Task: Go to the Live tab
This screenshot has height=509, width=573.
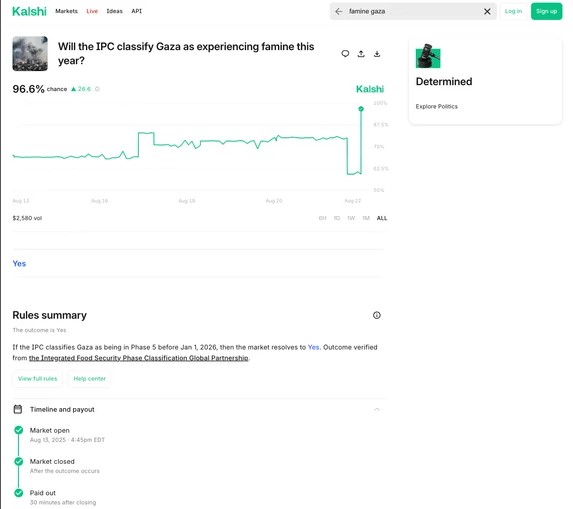Action: click(92, 11)
